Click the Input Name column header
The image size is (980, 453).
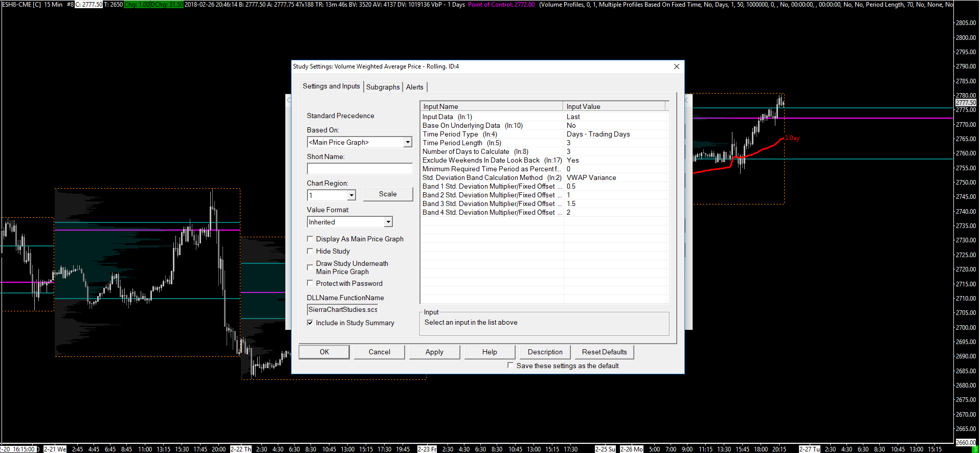point(492,106)
